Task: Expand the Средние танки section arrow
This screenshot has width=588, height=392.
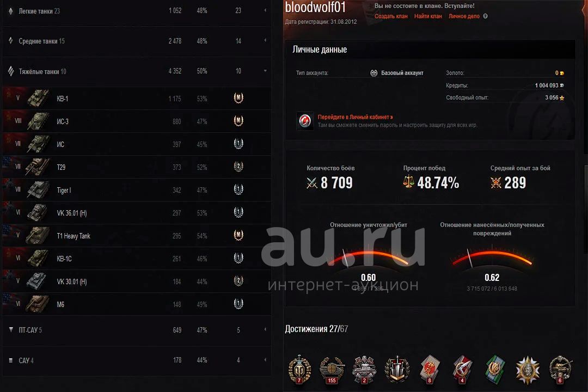Action: pyautogui.click(x=265, y=40)
